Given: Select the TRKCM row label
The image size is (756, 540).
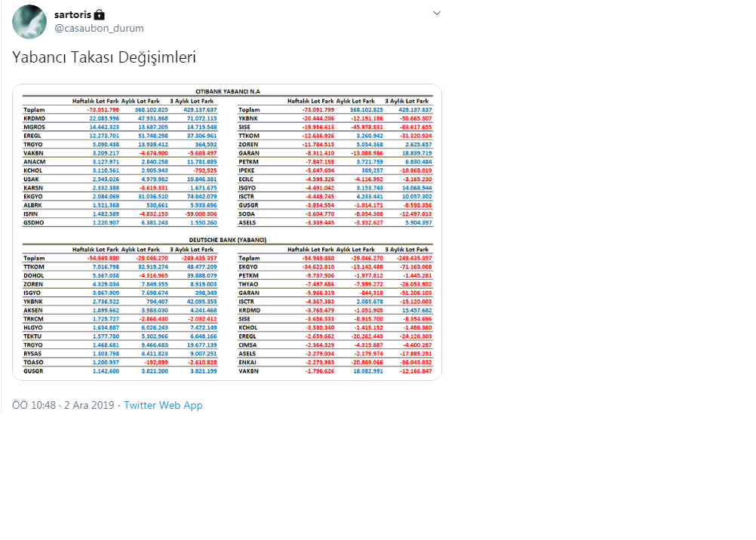Looking at the screenshot, I should click(x=33, y=319).
